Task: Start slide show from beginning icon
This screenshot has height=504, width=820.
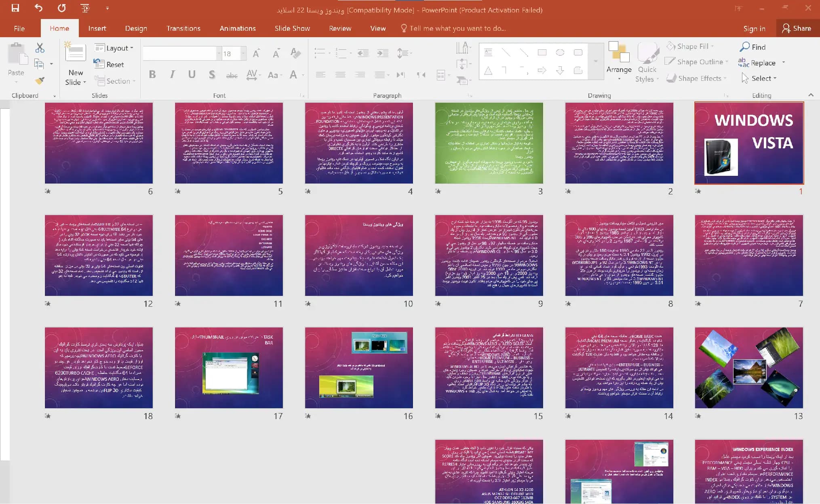Action: click(85, 8)
